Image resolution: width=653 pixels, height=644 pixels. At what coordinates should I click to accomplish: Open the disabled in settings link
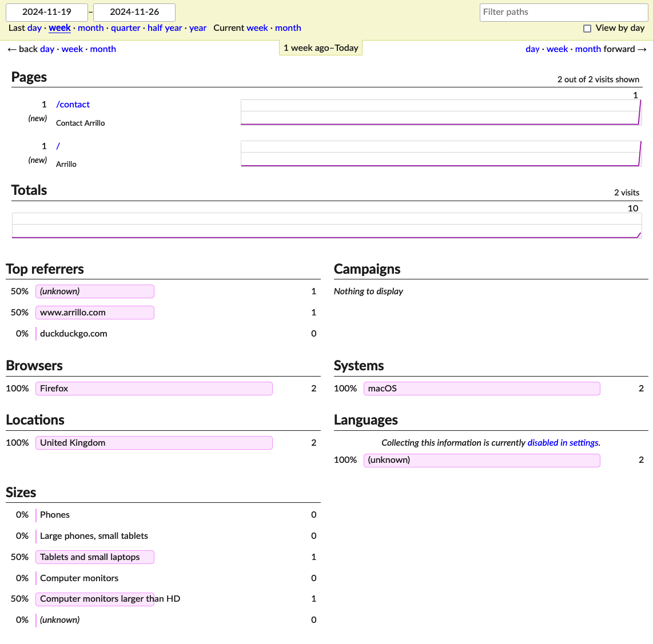pyautogui.click(x=563, y=442)
